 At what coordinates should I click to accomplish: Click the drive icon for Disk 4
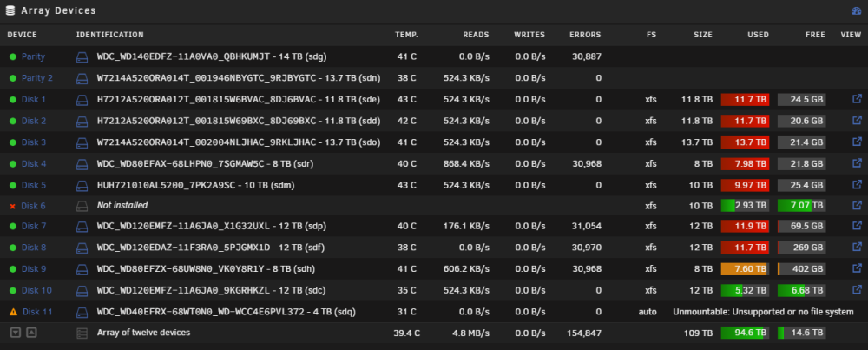[x=82, y=164]
